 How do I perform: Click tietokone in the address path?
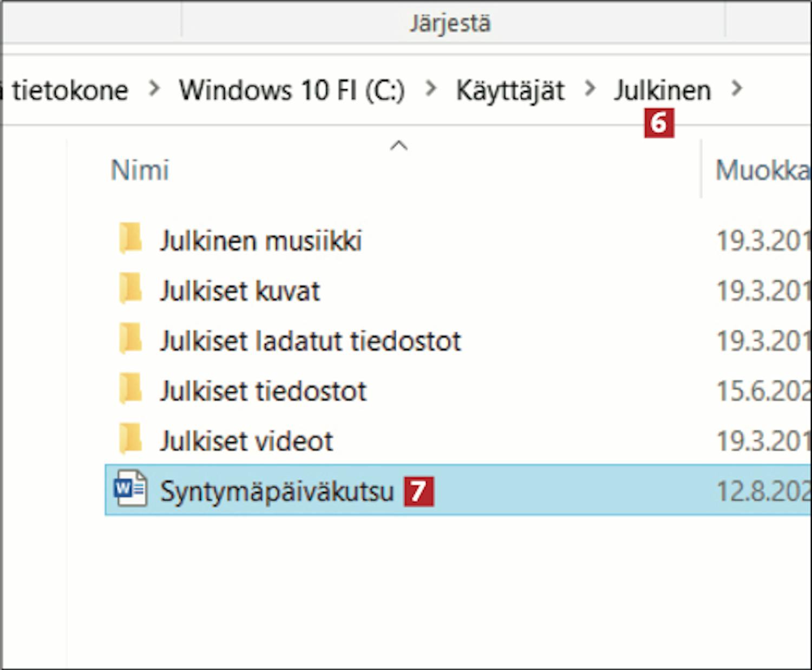tap(69, 90)
